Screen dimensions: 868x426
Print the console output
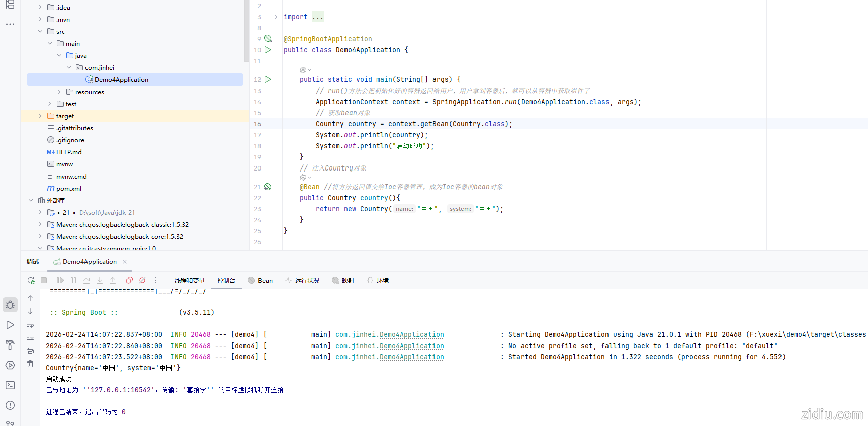30,351
